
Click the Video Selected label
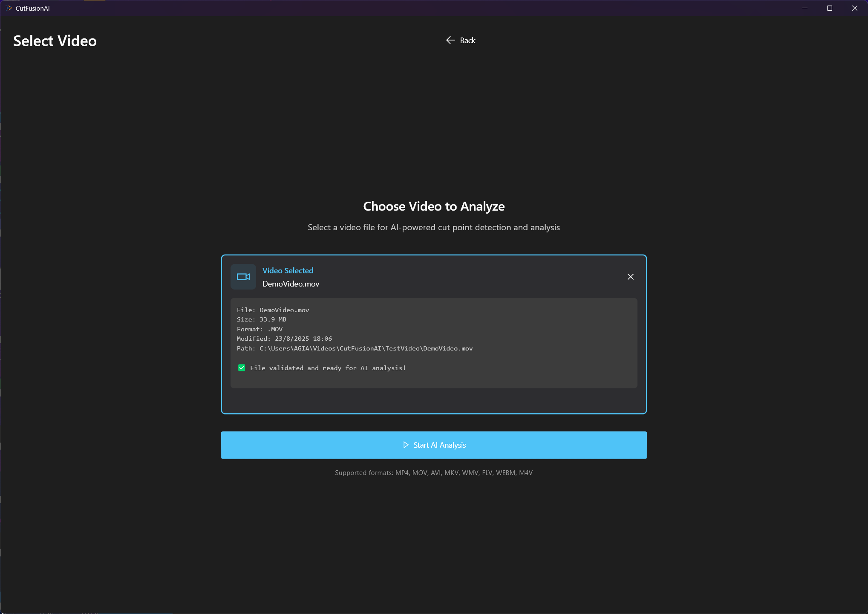[x=288, y=270]
